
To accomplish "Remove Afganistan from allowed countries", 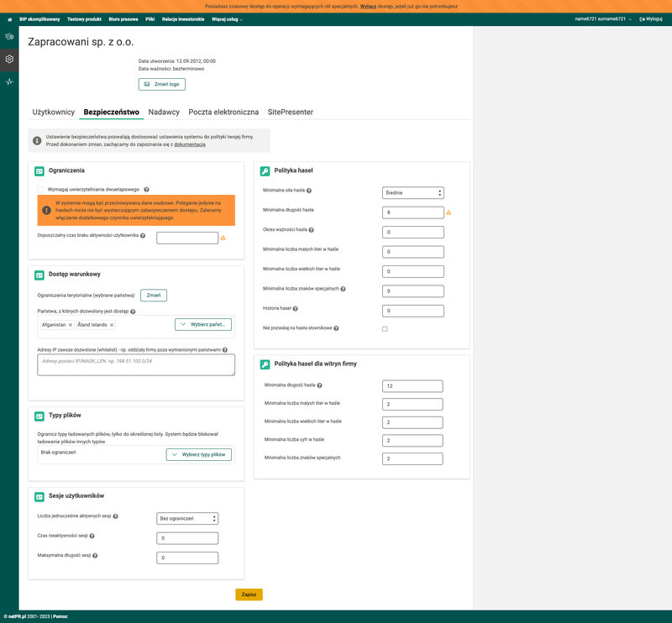I will 70,325.
